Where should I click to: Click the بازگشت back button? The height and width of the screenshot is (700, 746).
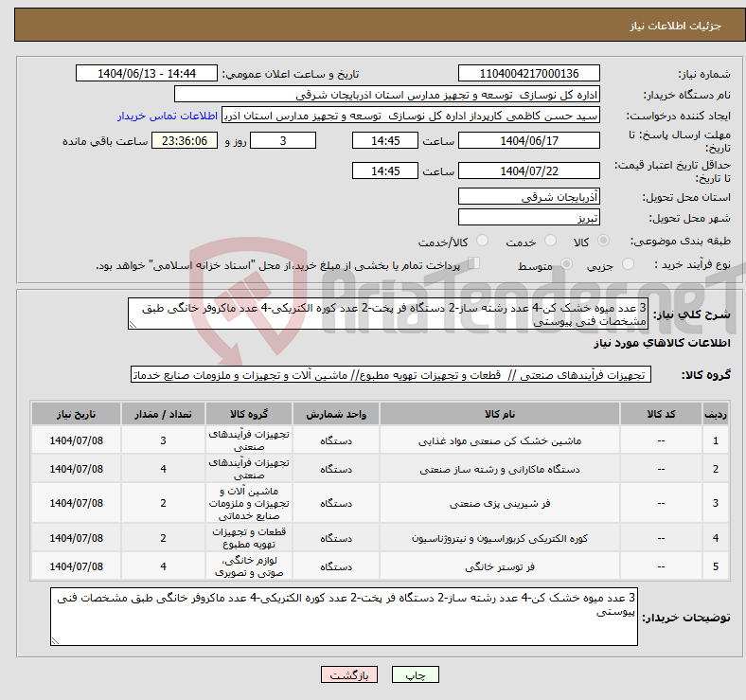coord(349,674)
